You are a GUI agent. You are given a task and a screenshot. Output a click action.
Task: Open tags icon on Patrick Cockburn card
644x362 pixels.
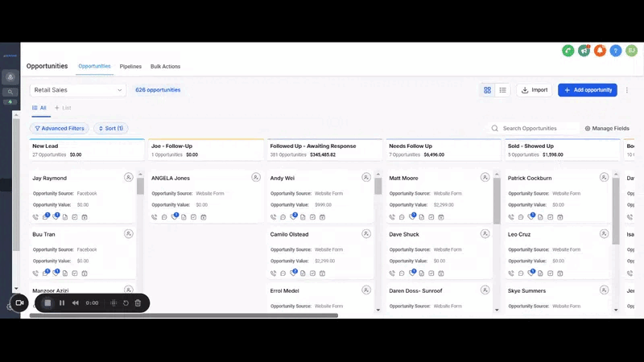coord(530,217)
